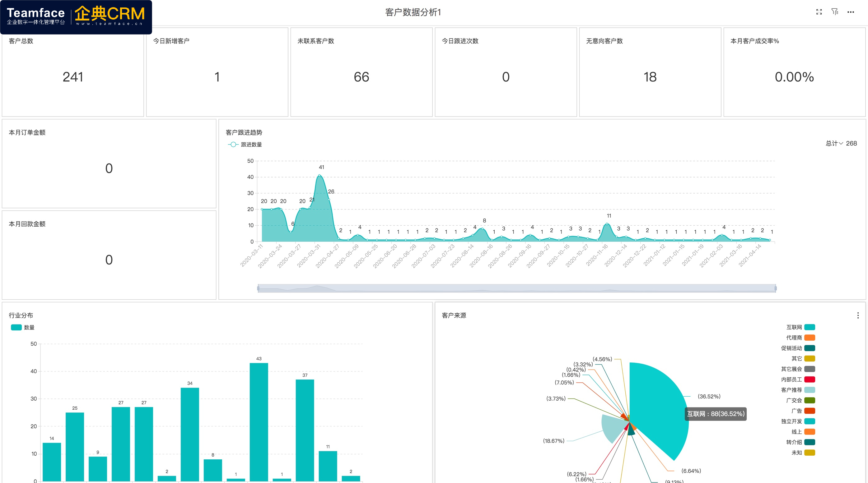Click the 行业分布 chart title

pyautogui.click(x=21, y=315)
